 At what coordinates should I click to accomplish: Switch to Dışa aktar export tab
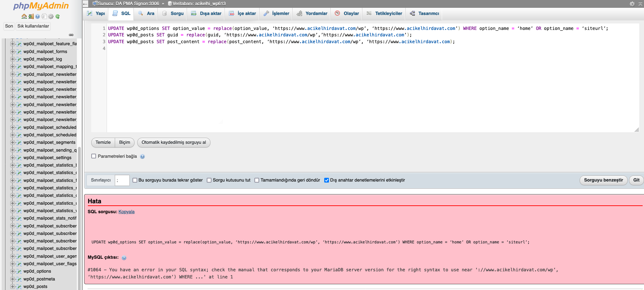[x=206, y=14]
